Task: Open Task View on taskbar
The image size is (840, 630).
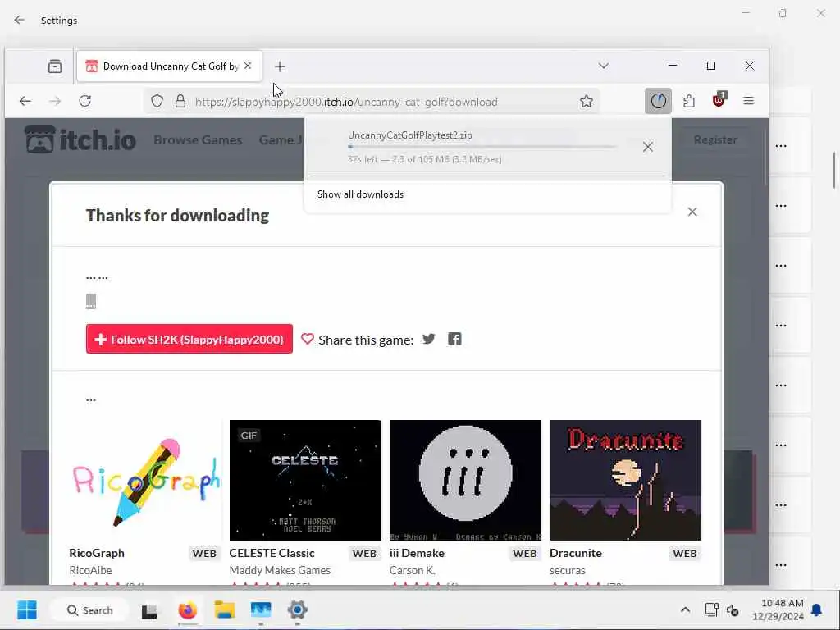Action: 149,610
